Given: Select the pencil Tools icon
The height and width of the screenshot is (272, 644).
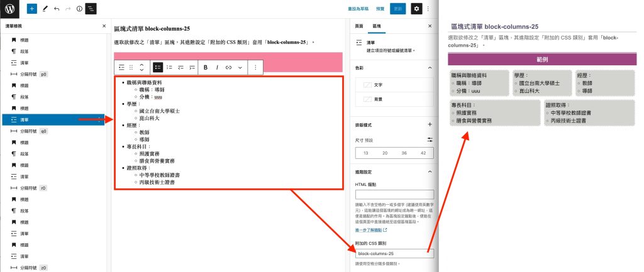Looking at the screenshot, I should pos(45,9).
